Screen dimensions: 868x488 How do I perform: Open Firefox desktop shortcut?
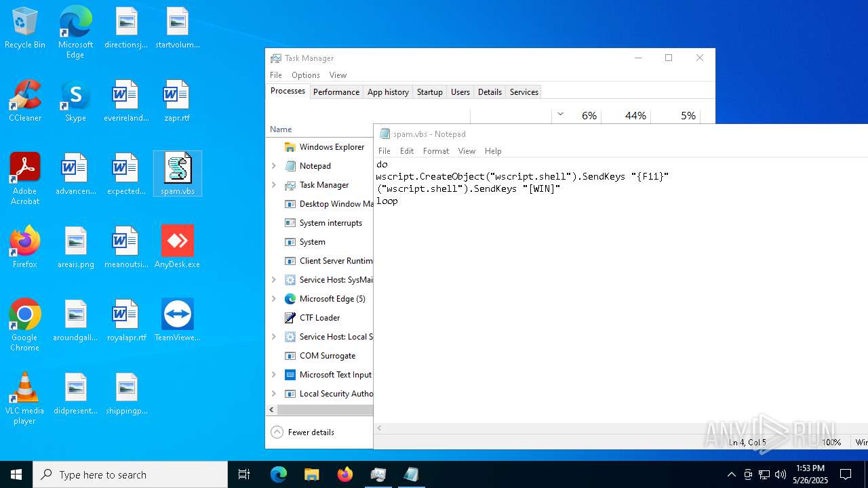tap(25, 248)
